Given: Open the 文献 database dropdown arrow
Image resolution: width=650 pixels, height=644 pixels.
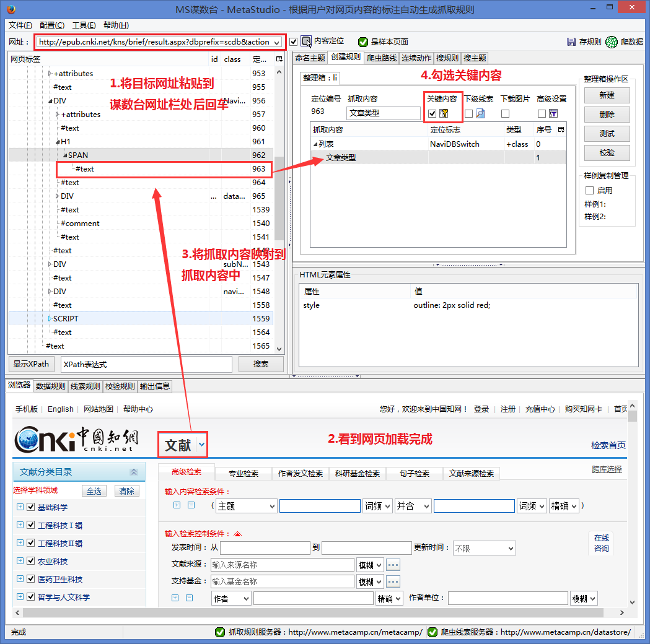Looking at the screenshot, I should coord(201,445).
